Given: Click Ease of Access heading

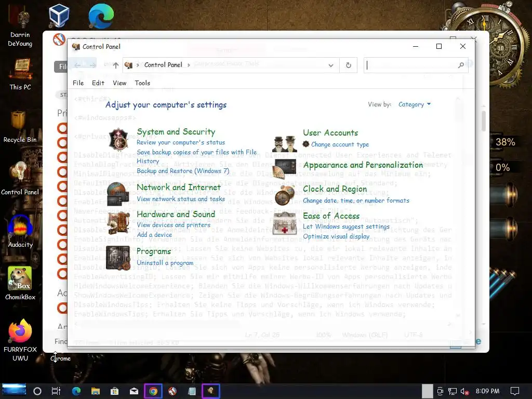Looking at the screenshot, I should 331,216.
